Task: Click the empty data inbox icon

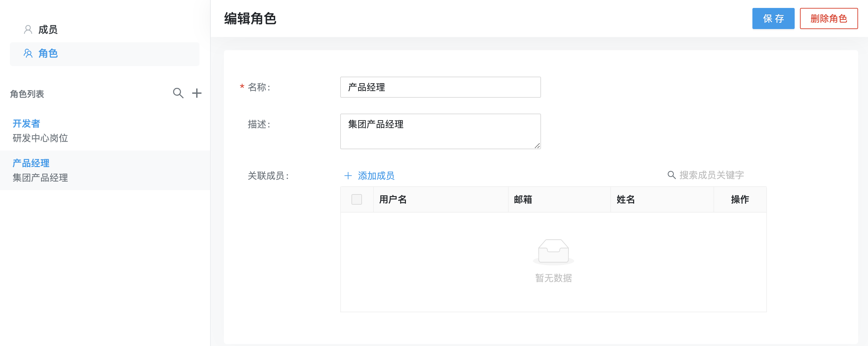Action: (x=553, y=252)
